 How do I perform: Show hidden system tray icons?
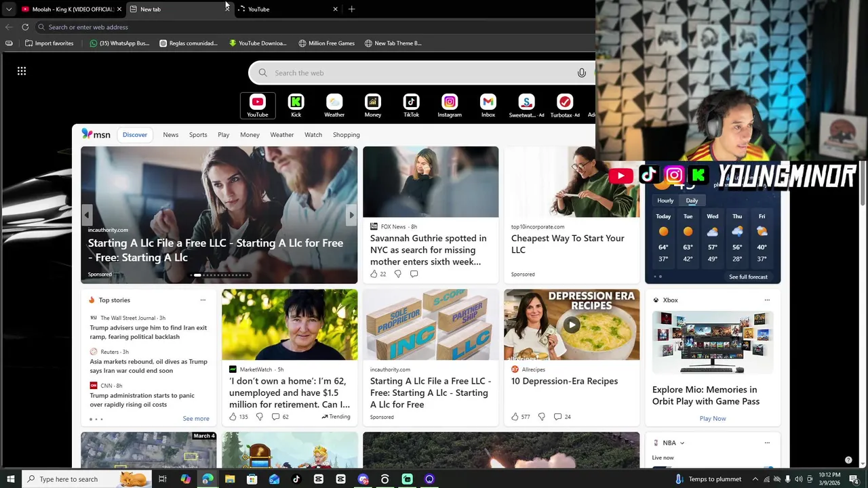[755, 479]
